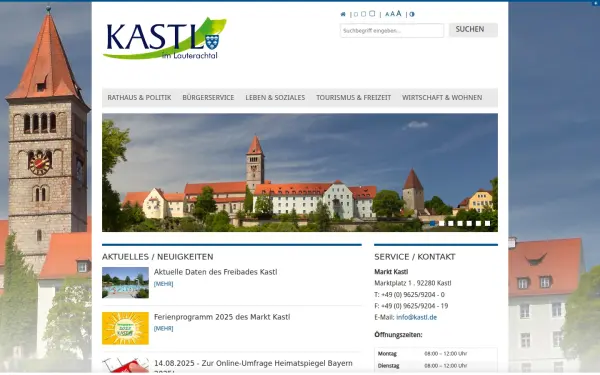Open the Bürgerservice menu
Screen dimensions: 600x375
tap(208, 98)
